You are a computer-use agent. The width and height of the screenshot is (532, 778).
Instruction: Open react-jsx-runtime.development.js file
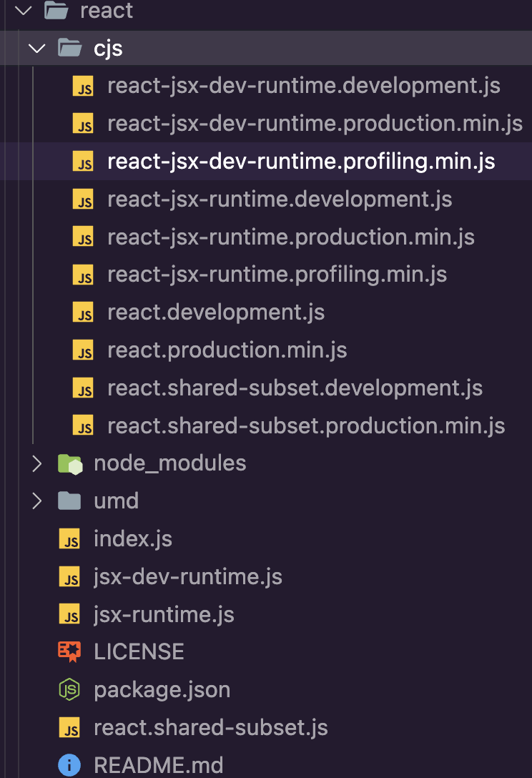[280, 200]
